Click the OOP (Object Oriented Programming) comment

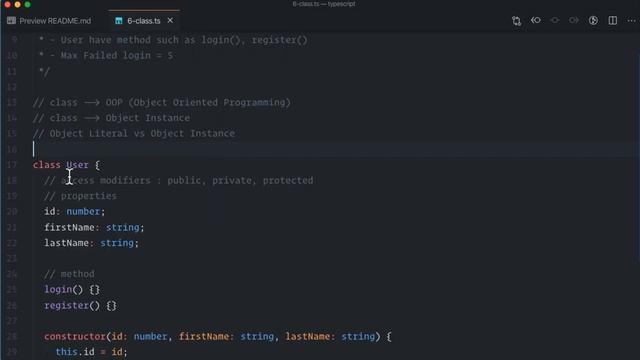coord(162,102)
